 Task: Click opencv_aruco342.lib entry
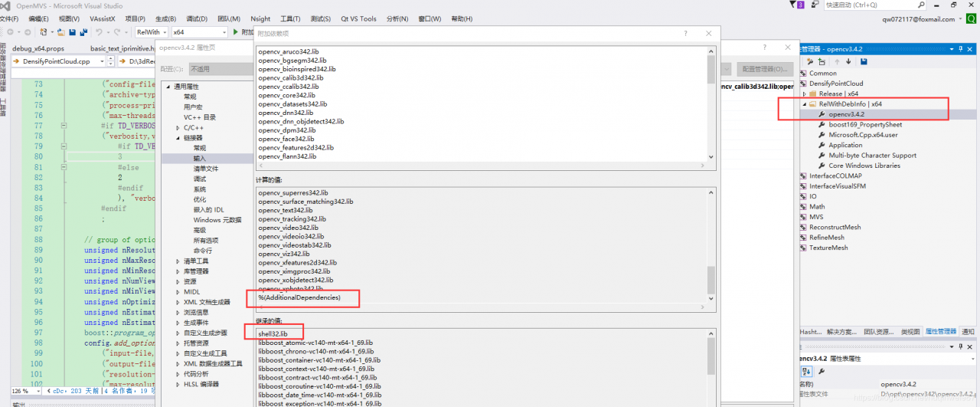289,51
